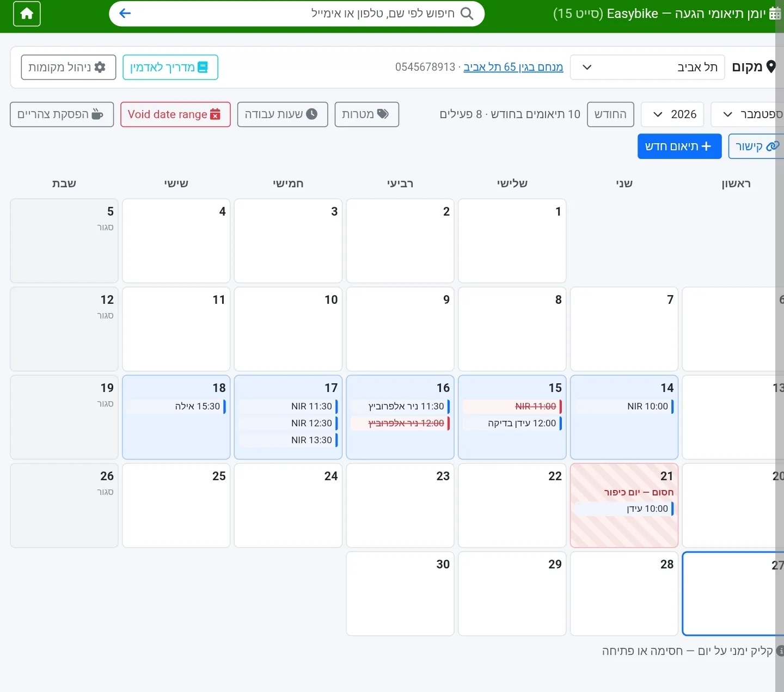Open NIR 12:30 appointment on day 17
The image size is (784, 692).
tap(288, 424)
